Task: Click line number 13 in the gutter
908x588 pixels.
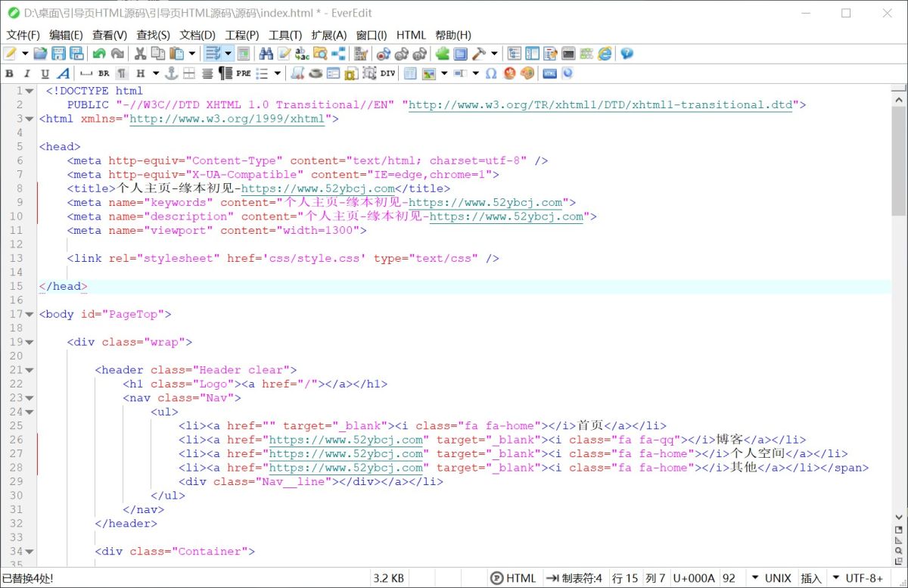Action: tap(17, 258)
